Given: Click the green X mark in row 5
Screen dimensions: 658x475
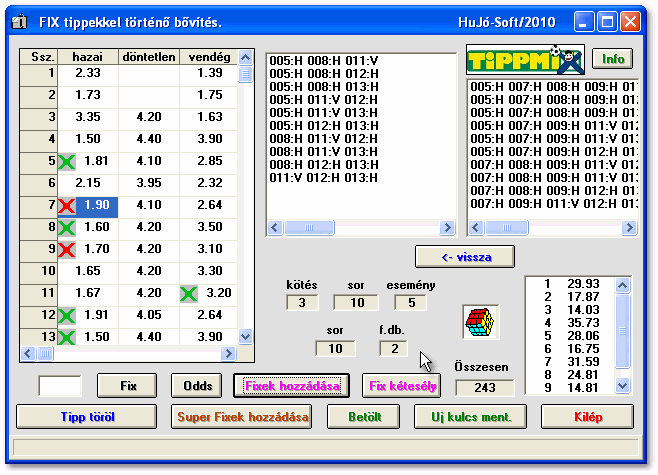Looking at the screenshot, I should 67,162.
